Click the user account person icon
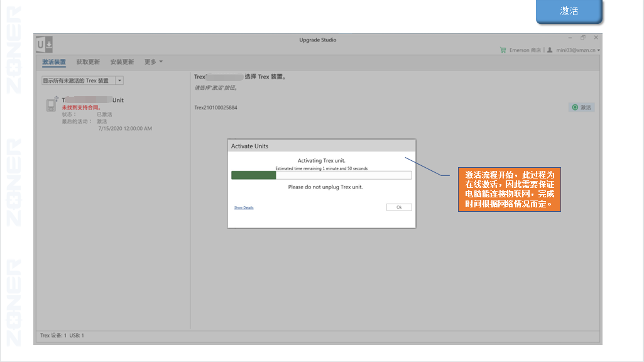 click(x=549, y=50)
